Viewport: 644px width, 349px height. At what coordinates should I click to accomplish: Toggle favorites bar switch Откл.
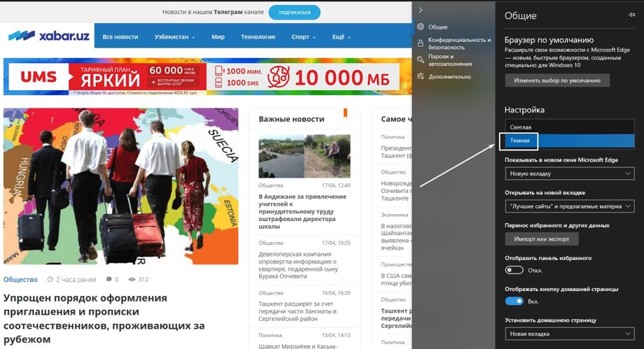(514, 270)
